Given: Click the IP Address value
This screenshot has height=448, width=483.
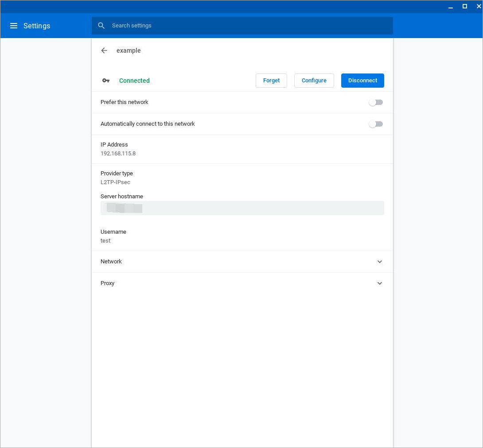Looking at the screenshot, I should click(118, 154).
